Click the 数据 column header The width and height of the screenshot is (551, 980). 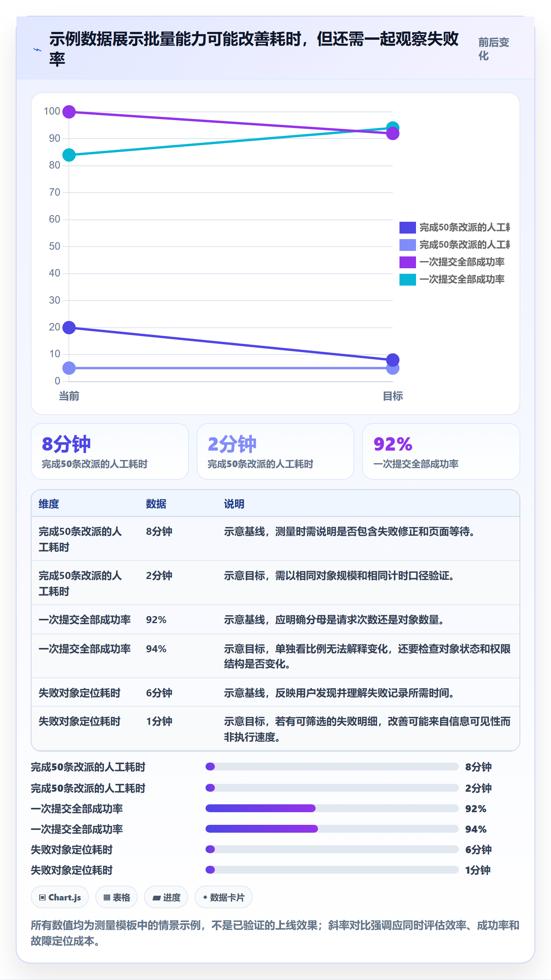(x=156, y=504)
